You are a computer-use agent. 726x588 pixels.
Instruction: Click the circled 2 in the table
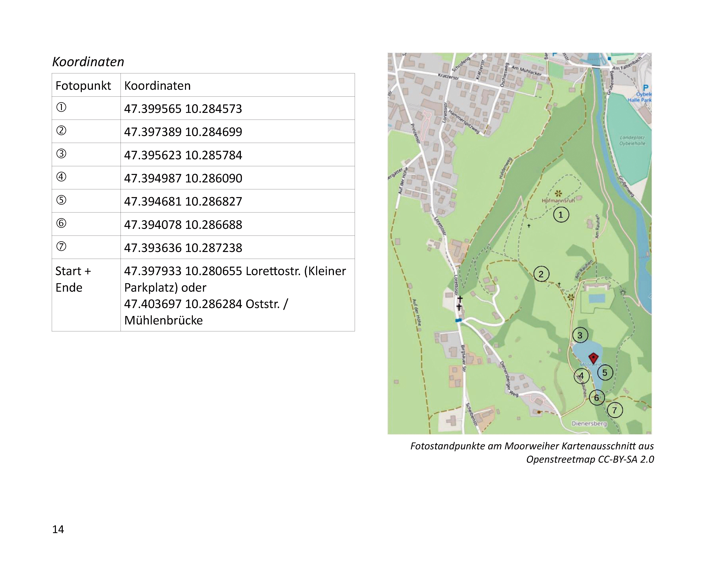coord(61,130)
